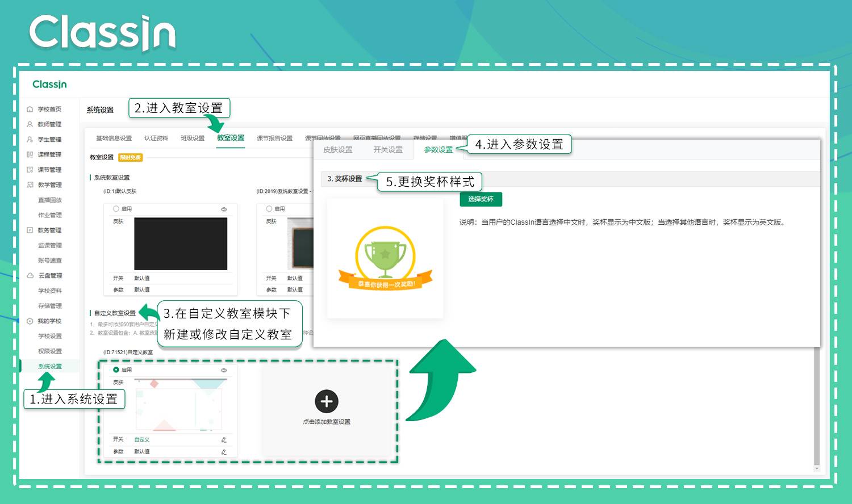Click the (ID:1)默认皮肤 label

120,191
